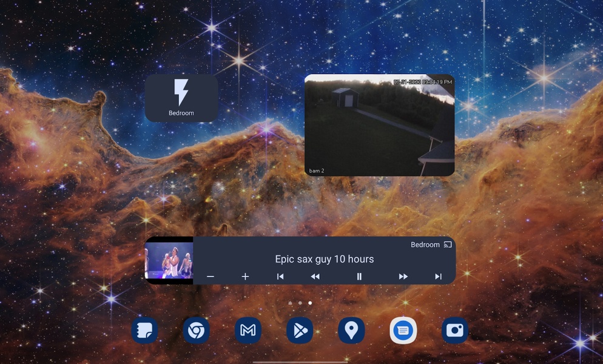Screen dimensions: 603x364
Task: Tap the cast icon beside Bedroom
Action: point(448,244)
